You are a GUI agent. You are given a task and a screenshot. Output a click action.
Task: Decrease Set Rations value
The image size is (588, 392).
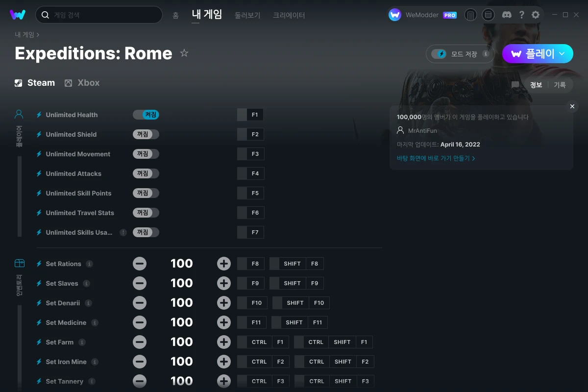[x=140, y=264]
